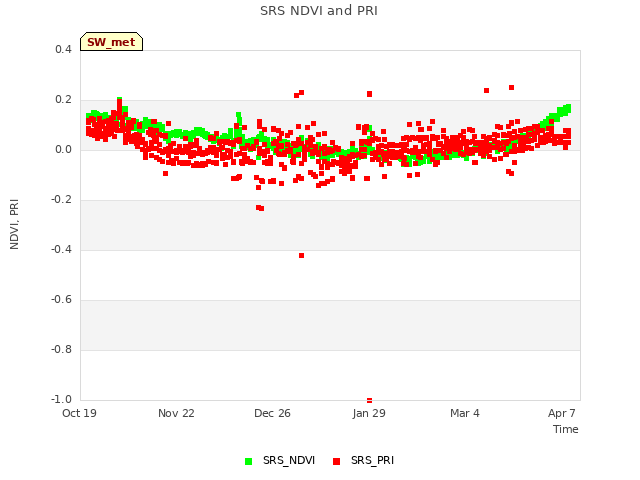
Task: Click the 0.4 y-axis tick label
Action: 63,49
